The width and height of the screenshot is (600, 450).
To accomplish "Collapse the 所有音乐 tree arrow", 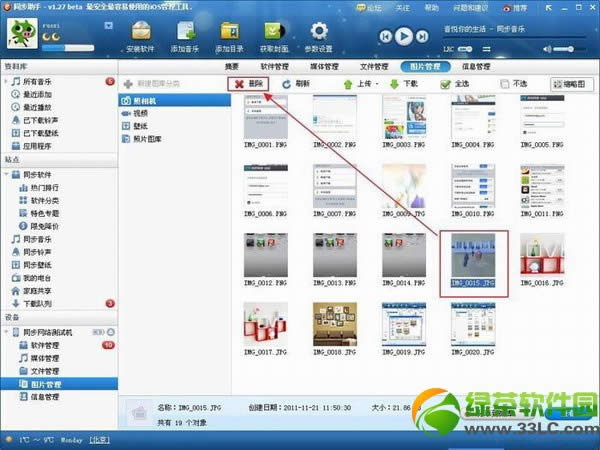I will 6,82.
